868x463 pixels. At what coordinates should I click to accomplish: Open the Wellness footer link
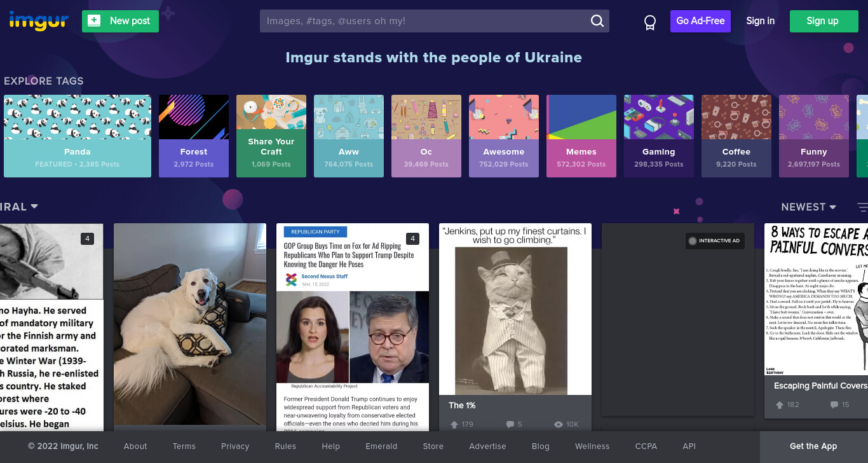[x=592, y=446]
